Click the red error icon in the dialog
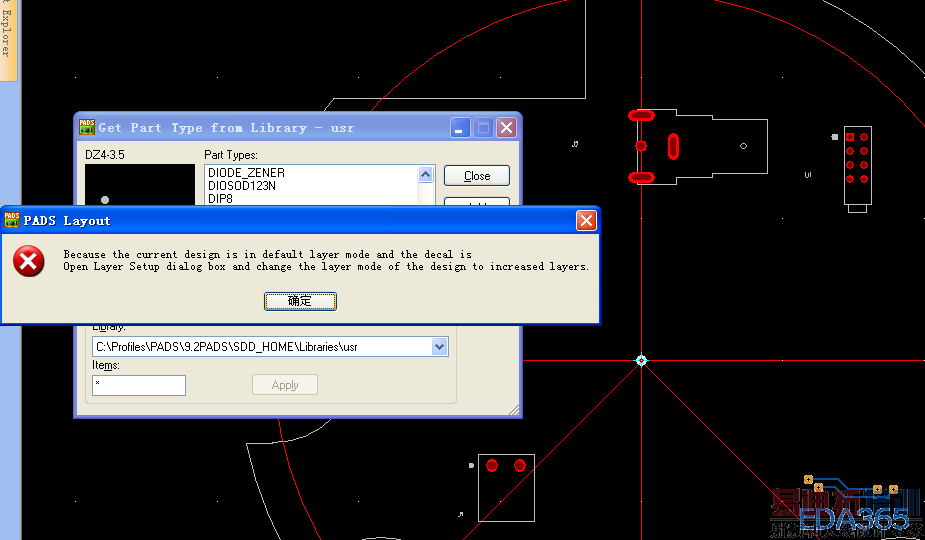925x540 pixels. (28, 261)
